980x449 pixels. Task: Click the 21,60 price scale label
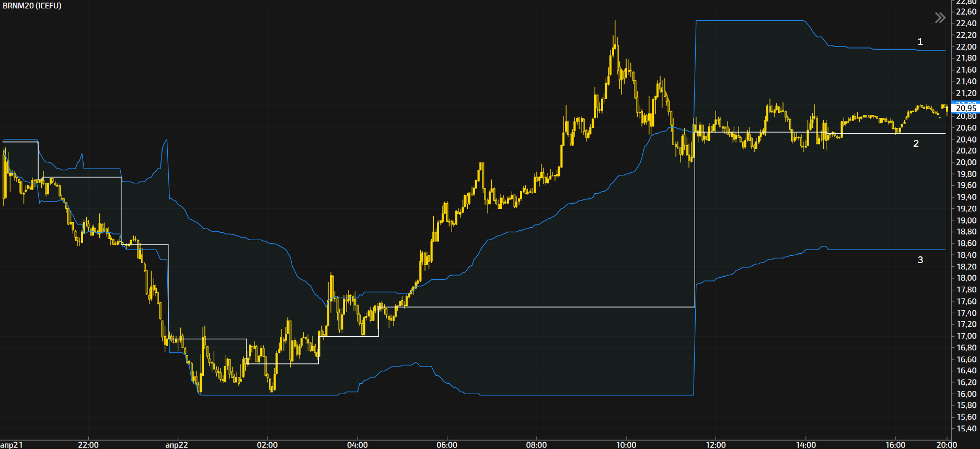point(966,69)
